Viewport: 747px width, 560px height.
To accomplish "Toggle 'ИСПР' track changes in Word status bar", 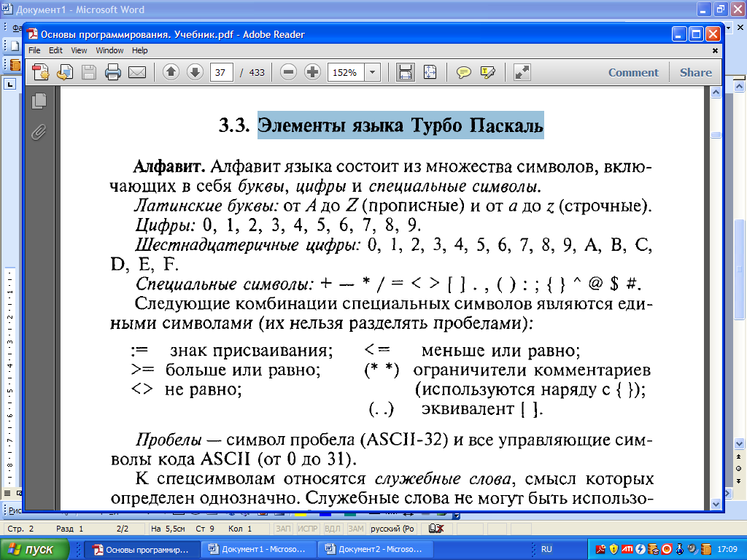I will [x=307, y=529].
